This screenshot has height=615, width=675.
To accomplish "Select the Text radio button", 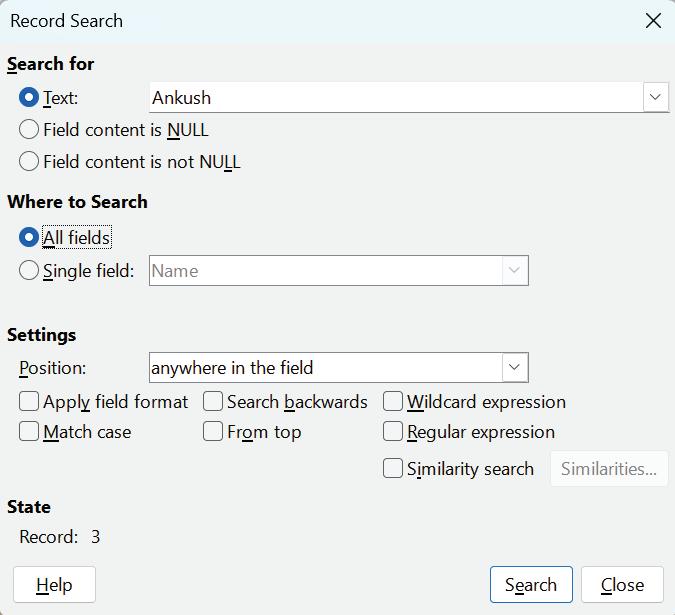I will [x=29, y=98].
